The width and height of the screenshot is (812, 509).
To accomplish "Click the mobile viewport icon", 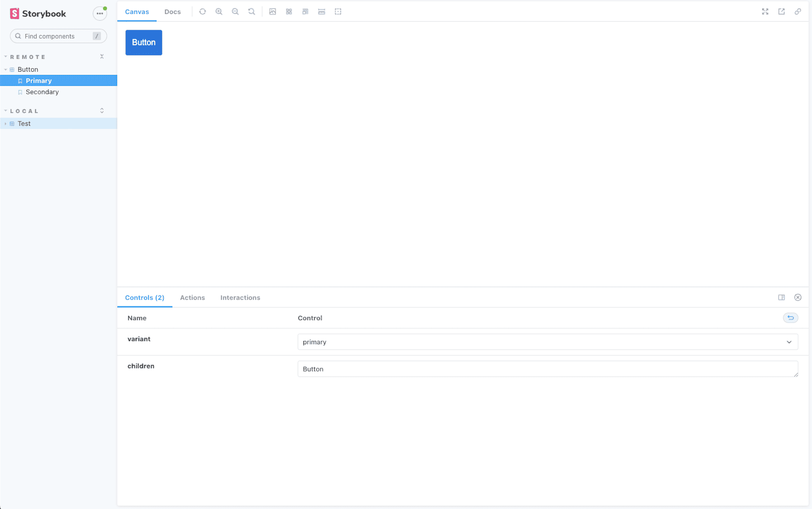I will tap(305, 12).
